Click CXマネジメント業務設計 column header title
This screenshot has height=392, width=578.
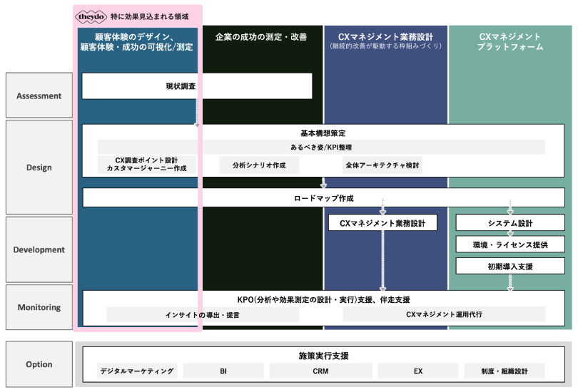coord(385,37)
